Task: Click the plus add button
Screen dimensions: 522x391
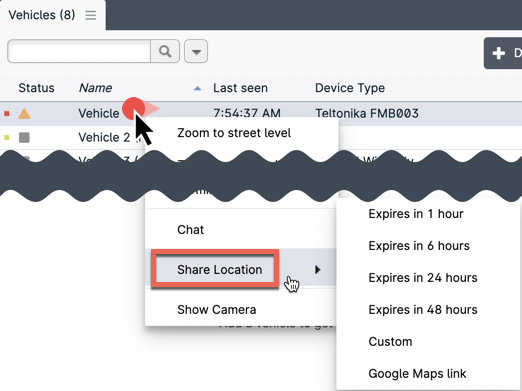Action: (503, 53)
